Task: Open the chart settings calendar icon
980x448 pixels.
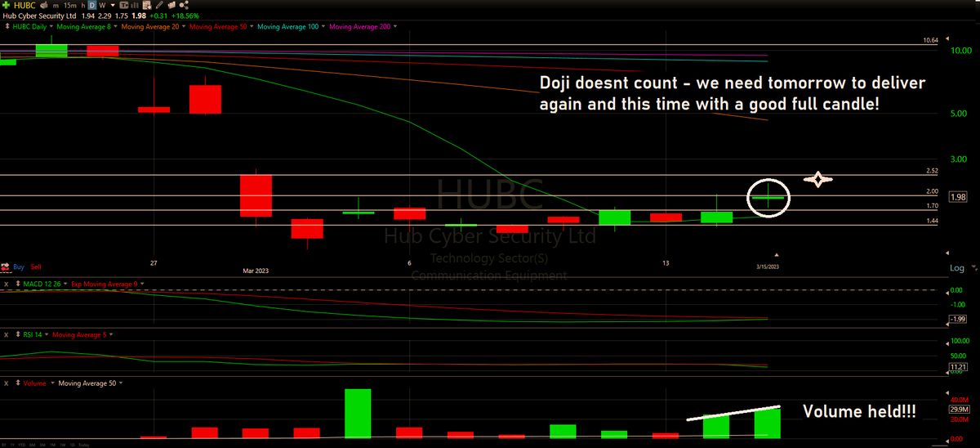Action: pyautogui.click(x=147, y=5)
